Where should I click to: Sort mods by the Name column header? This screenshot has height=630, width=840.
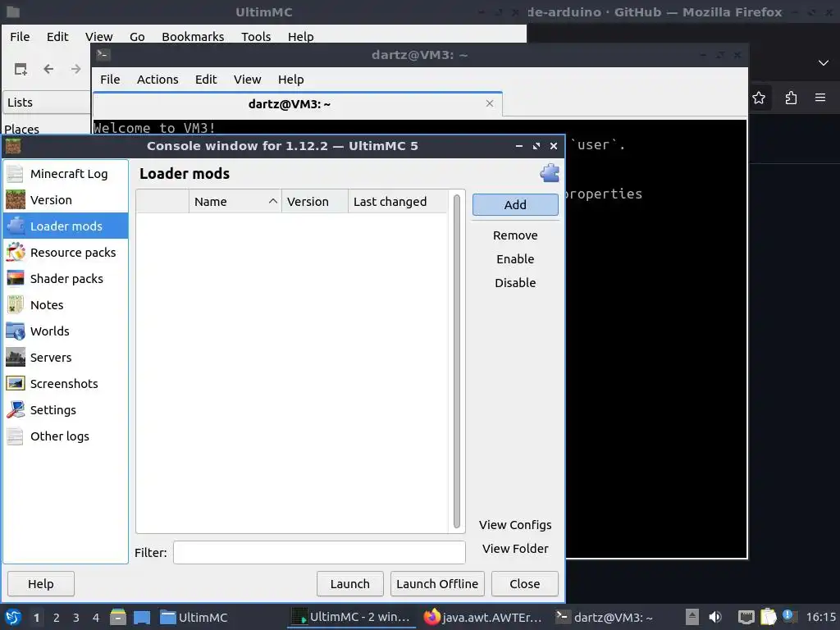click(235, 202)
